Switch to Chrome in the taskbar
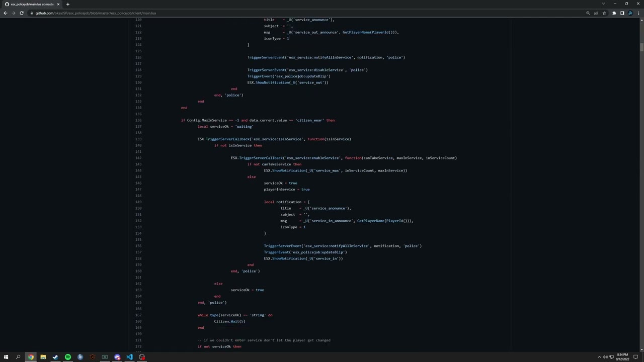The height and width of the screenshot is (362, 644). [31, 357]
